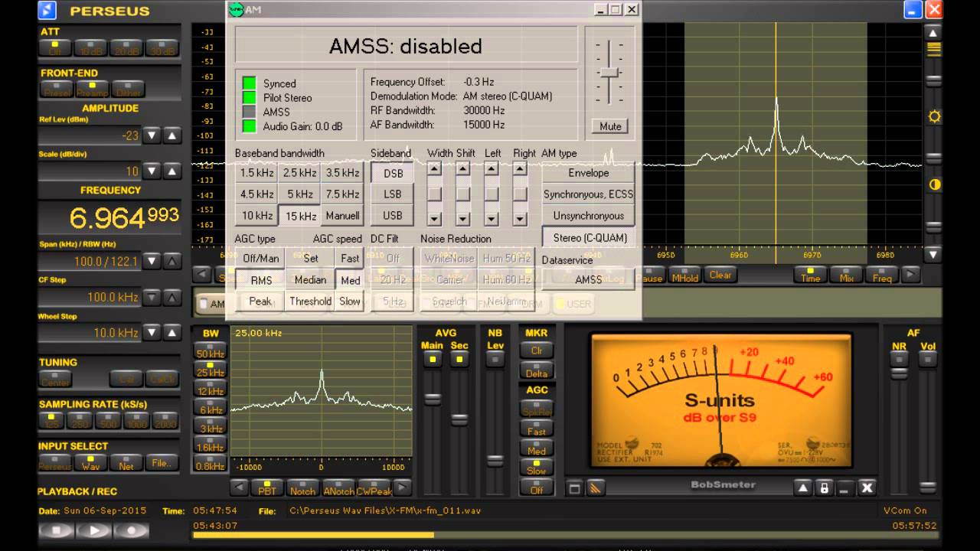Clear markers with the Clr button
This screenshot has height=551, width=980.
click(537, 350)
